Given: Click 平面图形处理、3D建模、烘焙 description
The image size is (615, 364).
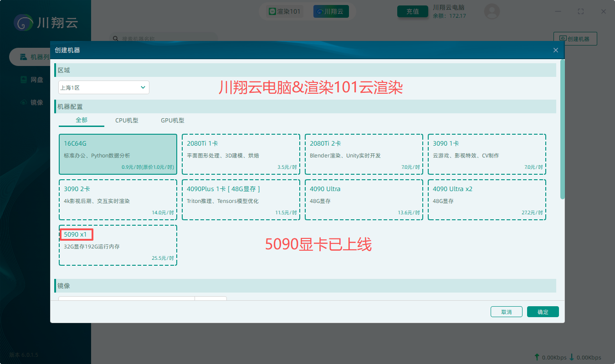Looking at the screenshot, I should click(223, 156).
